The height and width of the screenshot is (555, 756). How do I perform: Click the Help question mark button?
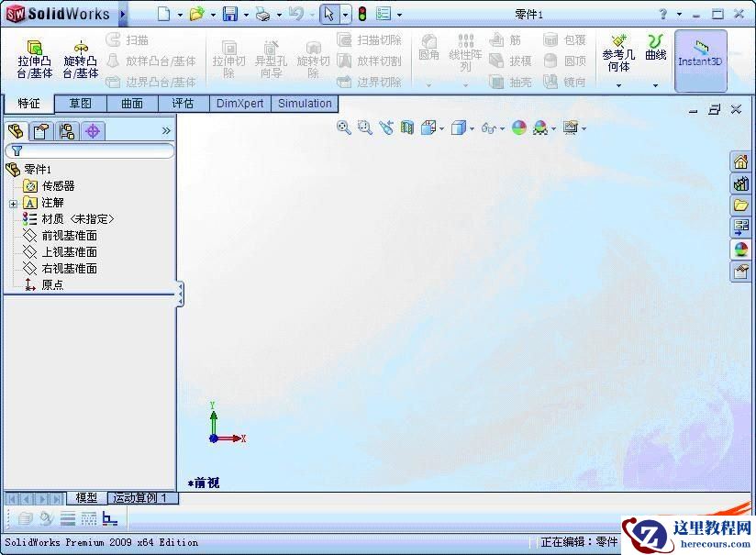[x=663, y=14]
